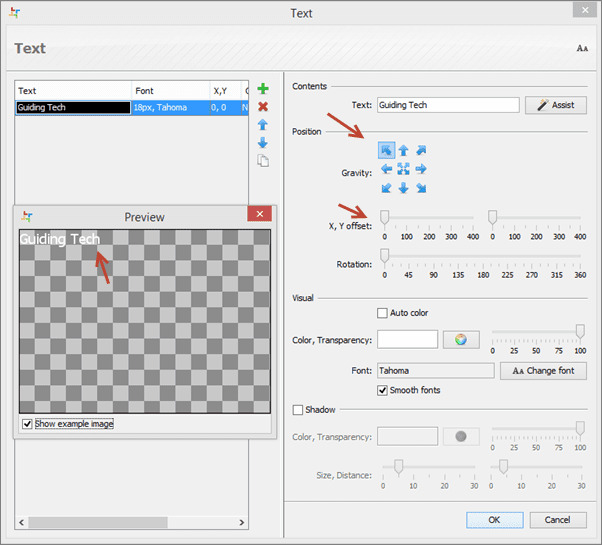Viewport: 602px width, 545px height.
Task: Move text entry up in list
Action: 263,124
